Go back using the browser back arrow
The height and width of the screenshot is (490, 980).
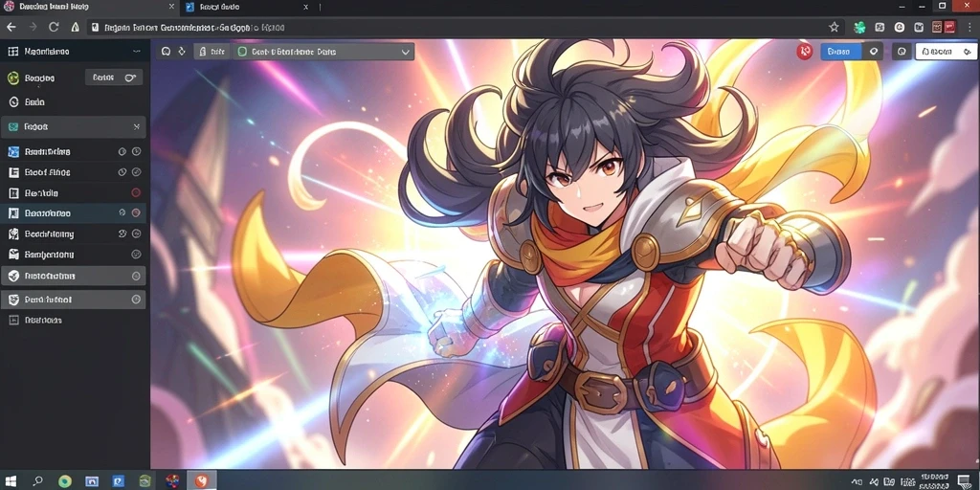[11, 27]
